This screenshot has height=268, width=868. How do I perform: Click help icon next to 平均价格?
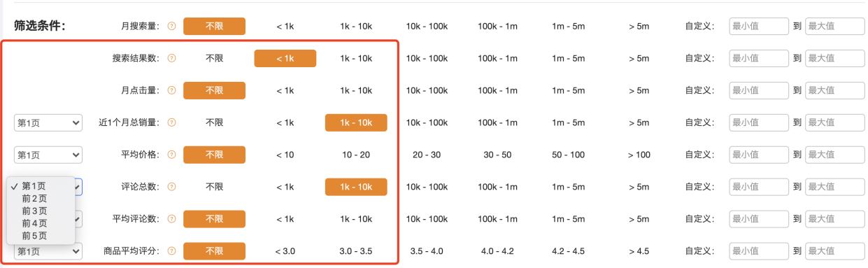(172, 155)
